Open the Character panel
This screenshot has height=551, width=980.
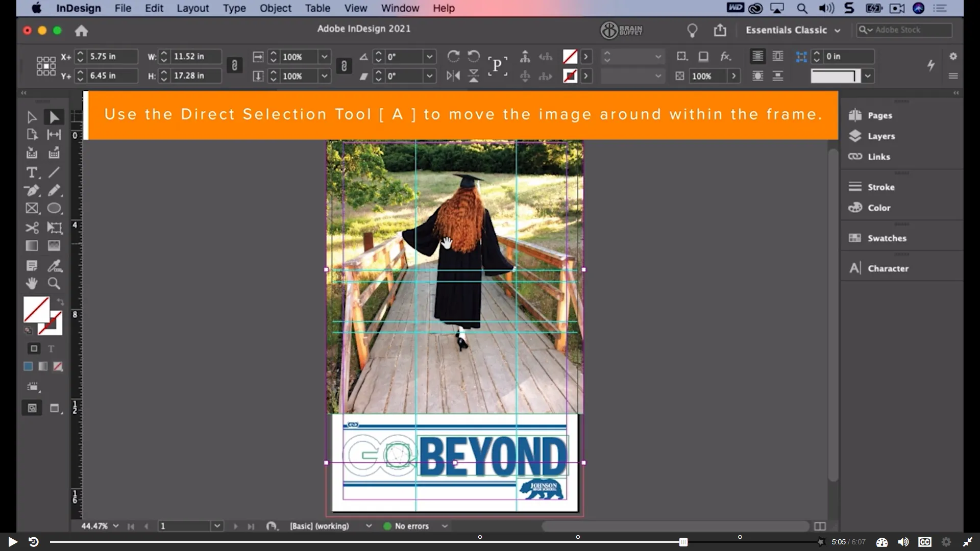(x=888, y=268)
